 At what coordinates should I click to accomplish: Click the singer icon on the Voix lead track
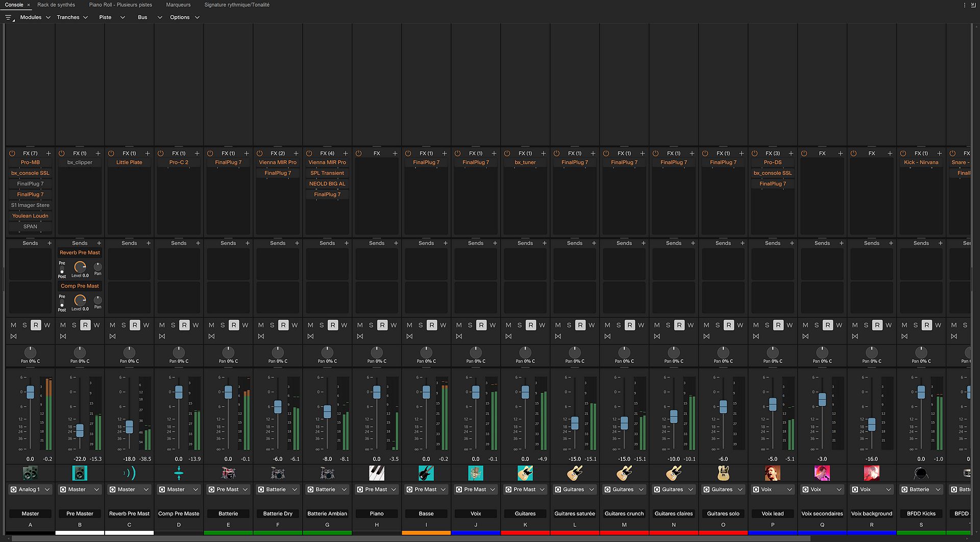pos(772,473)
